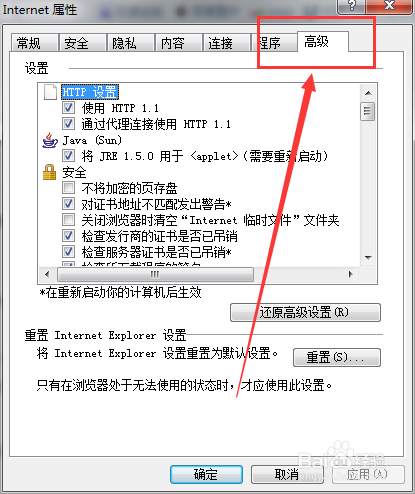The image size is (415, 494).
Task: Click the settings list scroll down arrow
Action: pyautogui.click(x=368, y=257)
